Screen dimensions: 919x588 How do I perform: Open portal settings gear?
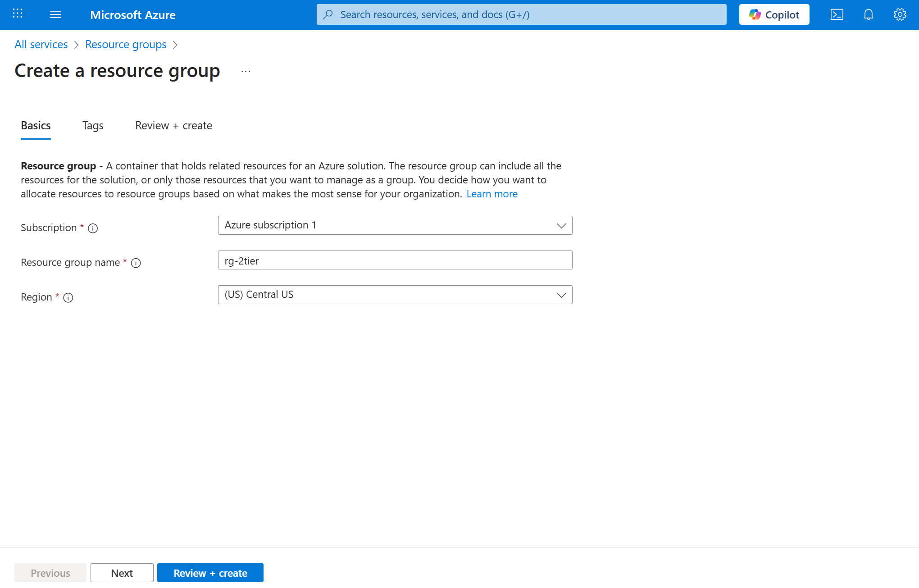click(x=900, y=14)
